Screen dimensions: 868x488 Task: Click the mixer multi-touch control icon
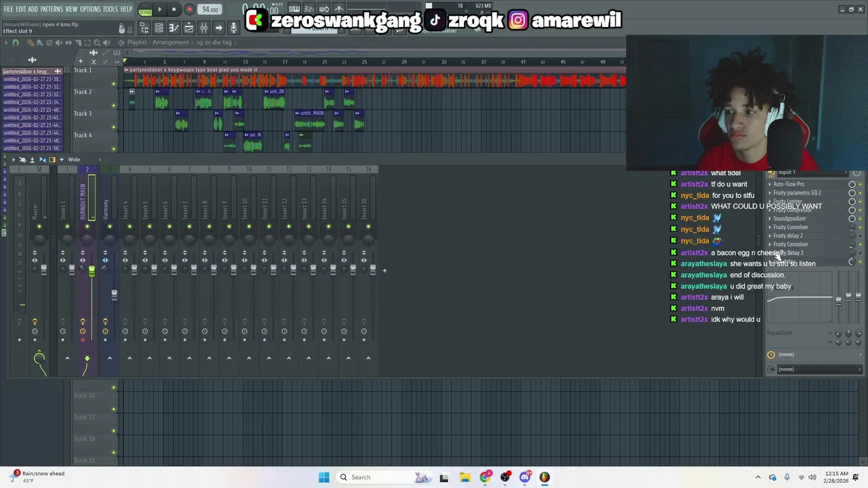click(x=22, y=159)
